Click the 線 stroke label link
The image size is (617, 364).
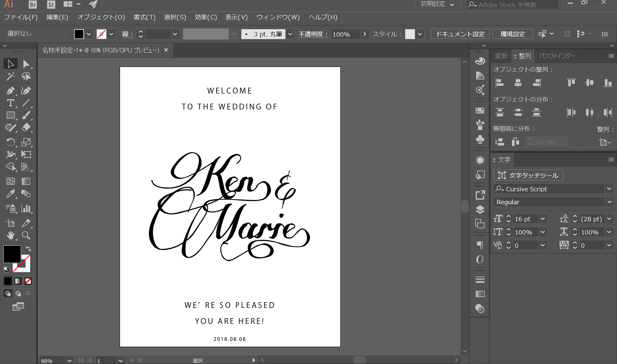pyautogui.click(x=127, y=34)
